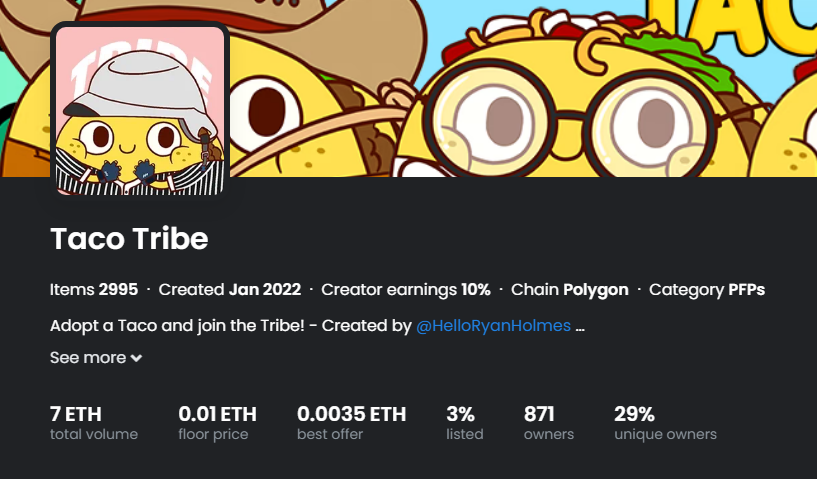Open @HelloRyanHolmes creator link
Viewport: 817px width, 479px height.
pos(493,326)
